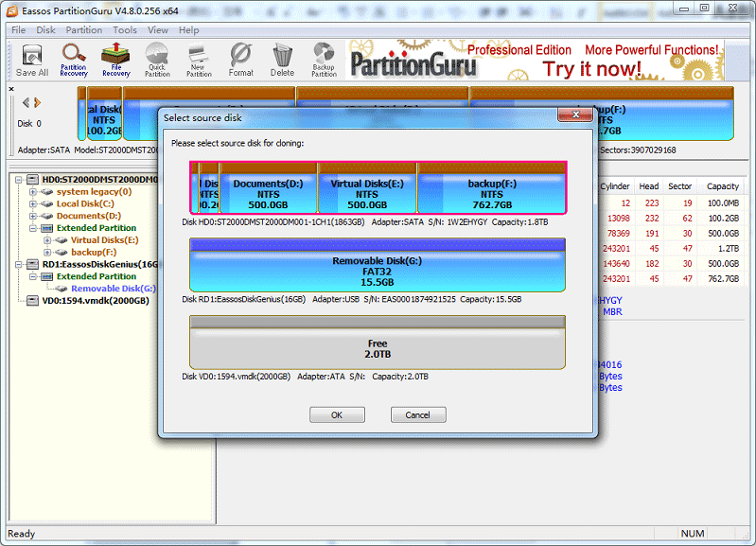Open the Tools menu
The width and height of the screenshot is (756, 546).
pyautogui.click(x=125, y=30)
